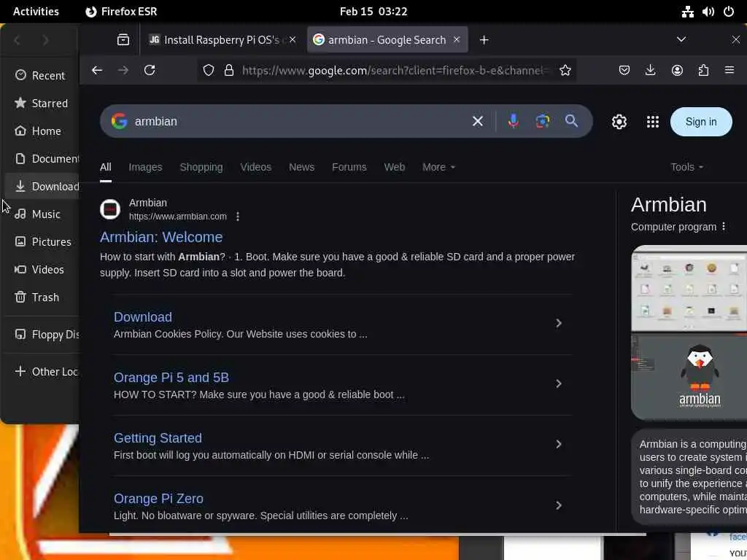This screenshot has width=747, height=560.
Task: Switch to Forums results
Action: click(x=349, y=167)
